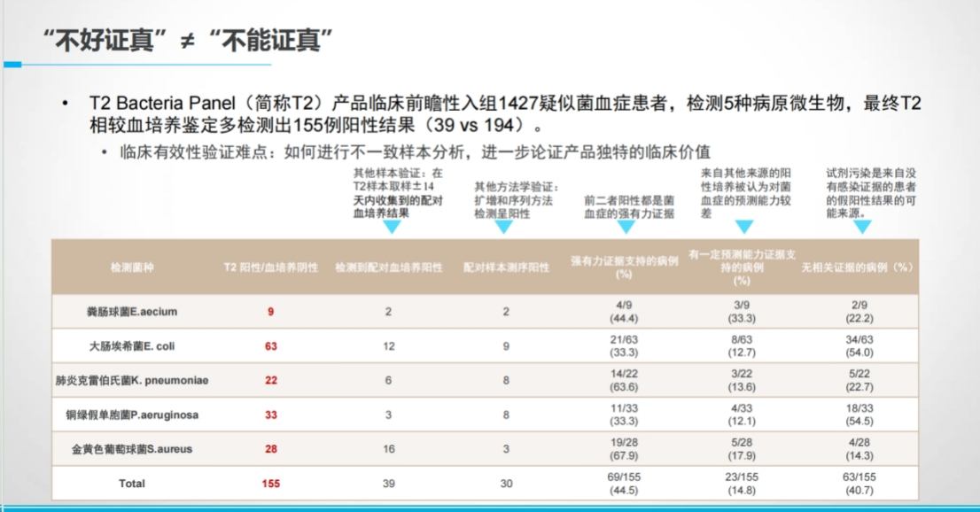Select the row label 金黄色葡萄球菌S.aureus
Image resolution: width=980 pixels, height=512 pixels.
click(x=132, y=449)
